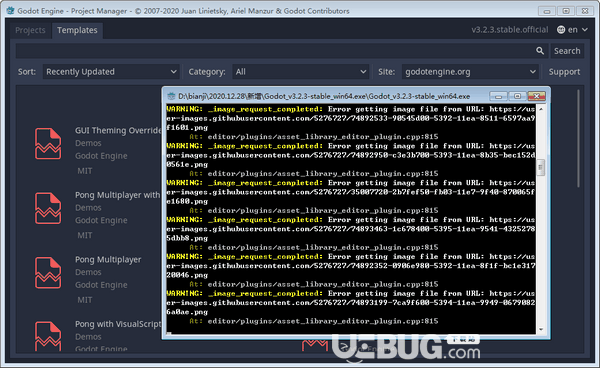Image resolution: width=600 pixels, height=368 pixels.
Task: Click console line ending f1601.png
Action: (187, 127)
